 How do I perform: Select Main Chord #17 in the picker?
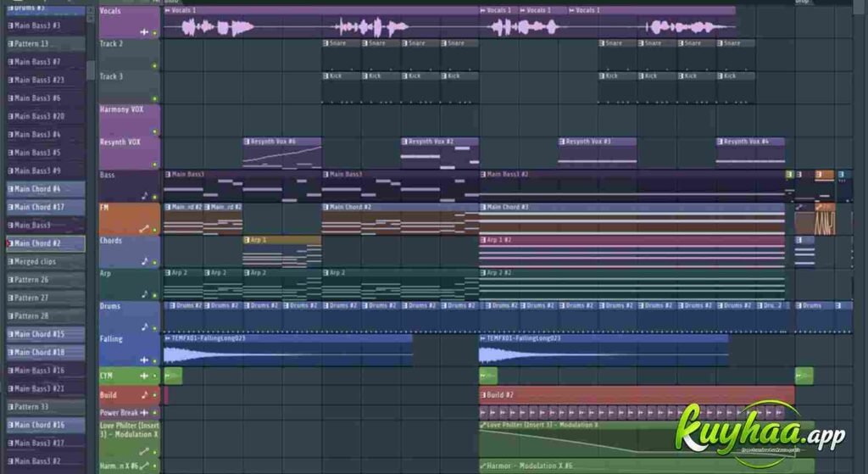pos(46,207)
